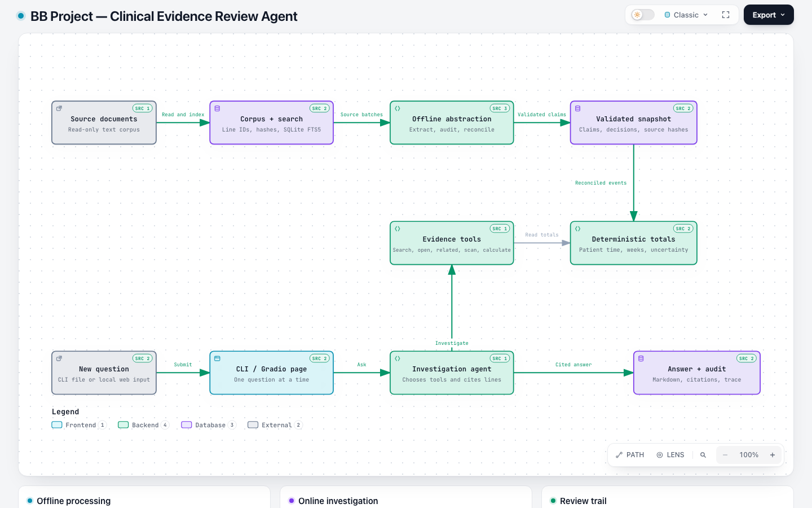Toggle Database legend filter
This screenshot has width=812, height=508.
[208, 425]
